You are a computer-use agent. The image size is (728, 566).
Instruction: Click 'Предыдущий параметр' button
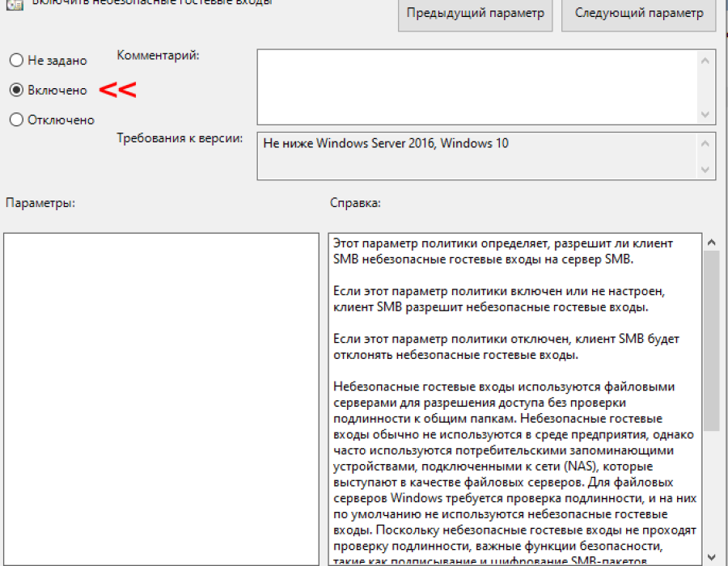click(475, 14)
